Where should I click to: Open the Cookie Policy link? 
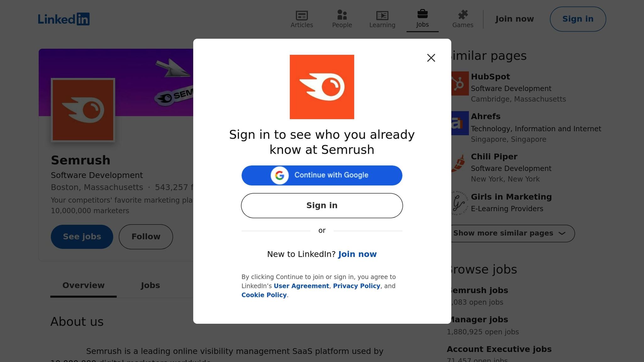(x=264, y=295)
